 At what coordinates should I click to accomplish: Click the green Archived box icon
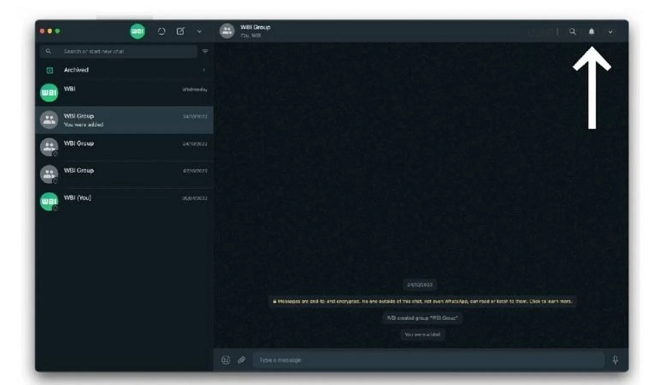50,70
